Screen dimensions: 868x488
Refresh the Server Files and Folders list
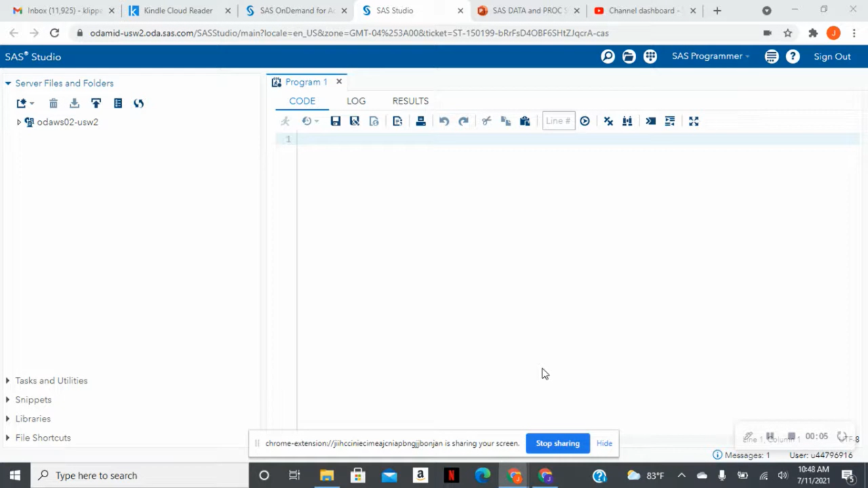[x=139, y=103]
